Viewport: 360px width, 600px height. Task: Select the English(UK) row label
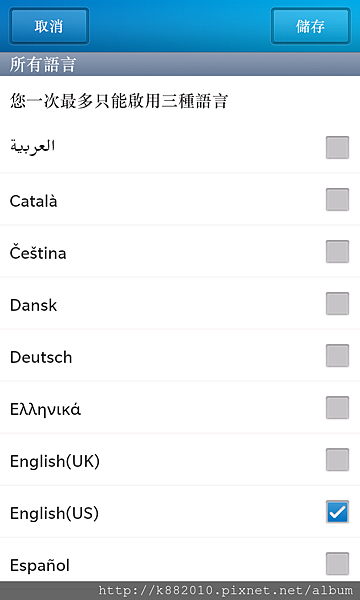click(55, 461)
